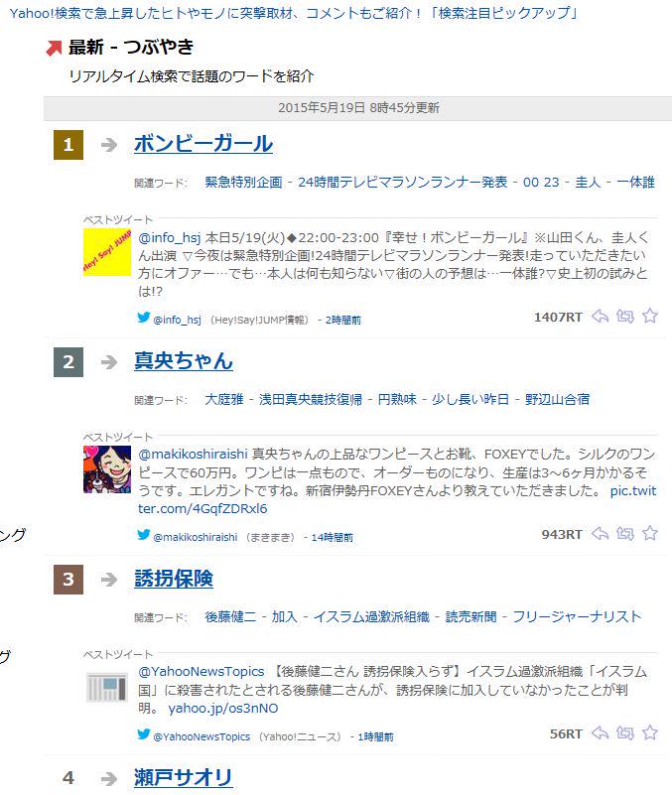Retweet the 943RT tweet by makikoshiraishi
The image size is (672, 795).
coord(624,533)
